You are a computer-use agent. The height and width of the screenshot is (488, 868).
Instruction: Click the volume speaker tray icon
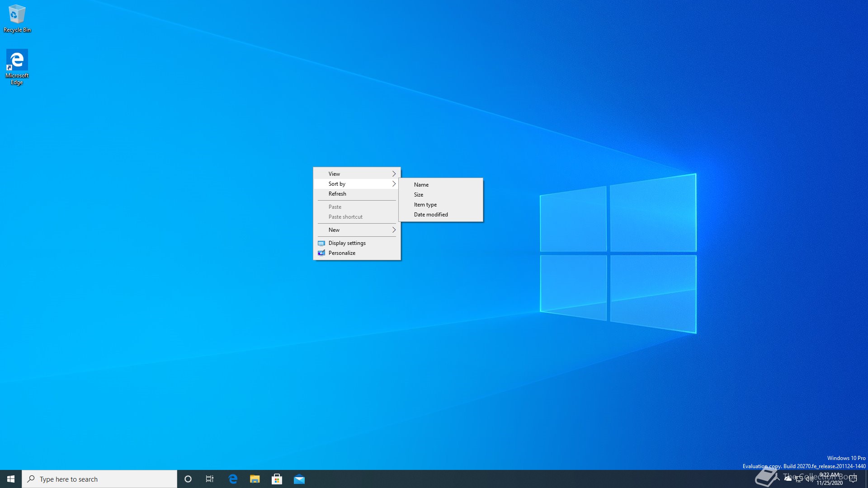click(x=809, y=479)
